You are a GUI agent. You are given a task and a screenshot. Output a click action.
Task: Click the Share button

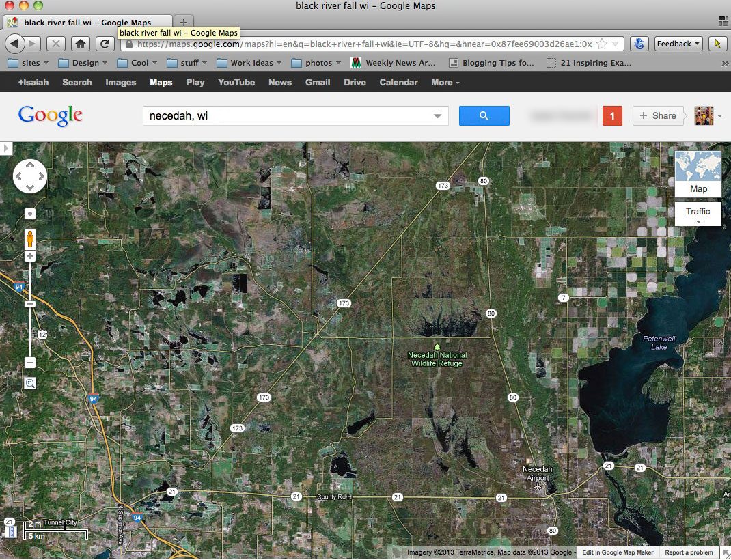pyautogui.click(x=658, y=115)
